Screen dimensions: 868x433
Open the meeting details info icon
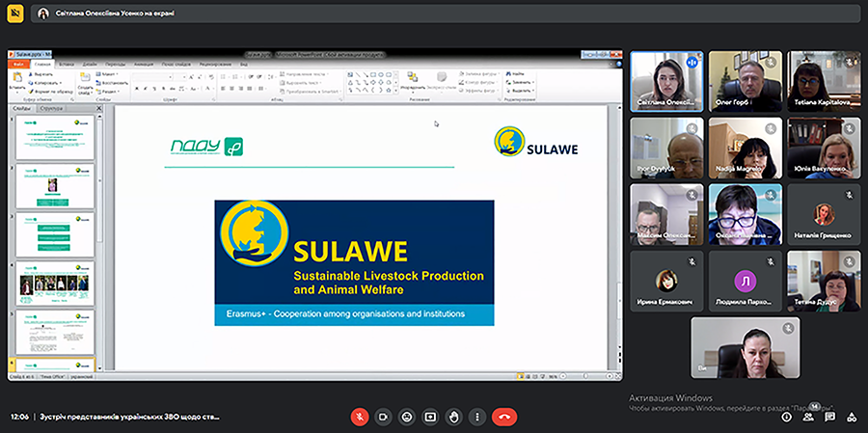[x=786, y=417]
